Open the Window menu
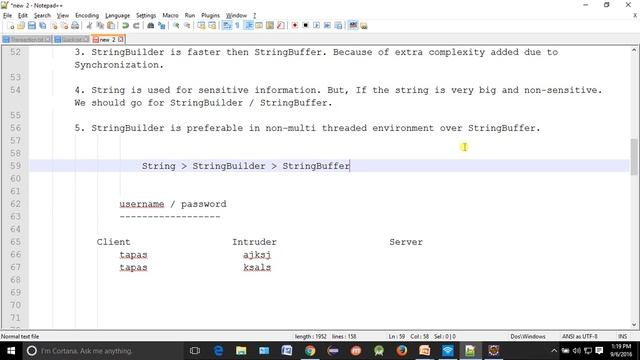 pos(236,16)
